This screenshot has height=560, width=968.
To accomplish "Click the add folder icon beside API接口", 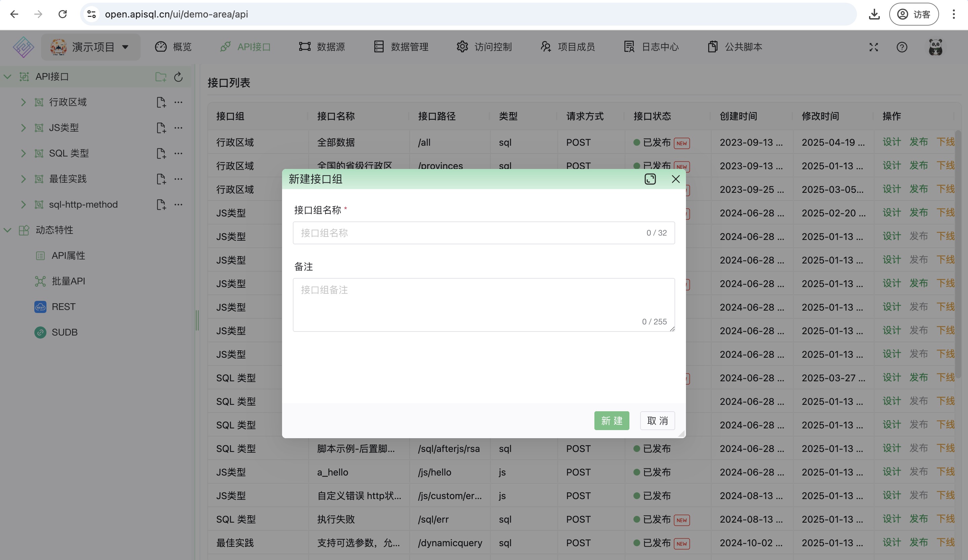I will tap(161, 77).
